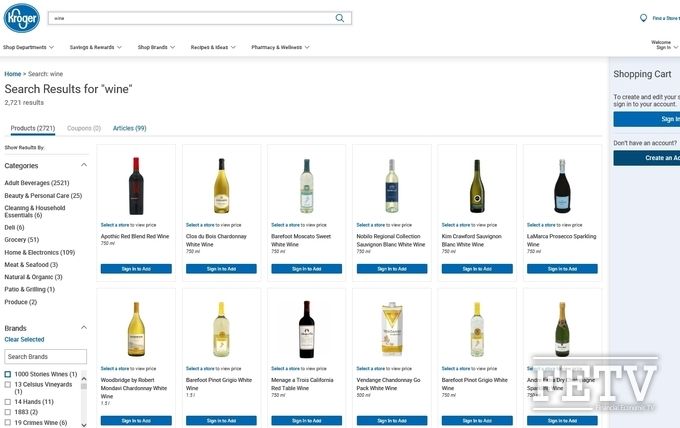Open the Clos du Bois Chardonnay bottle image
Viewport: 680px width, 428px height.
tap(221, 186)
